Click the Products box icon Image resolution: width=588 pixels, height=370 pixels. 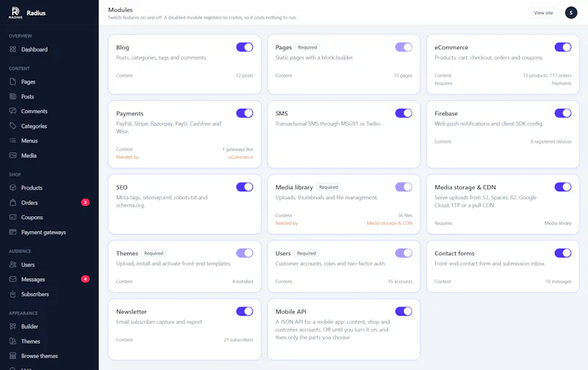12,188
